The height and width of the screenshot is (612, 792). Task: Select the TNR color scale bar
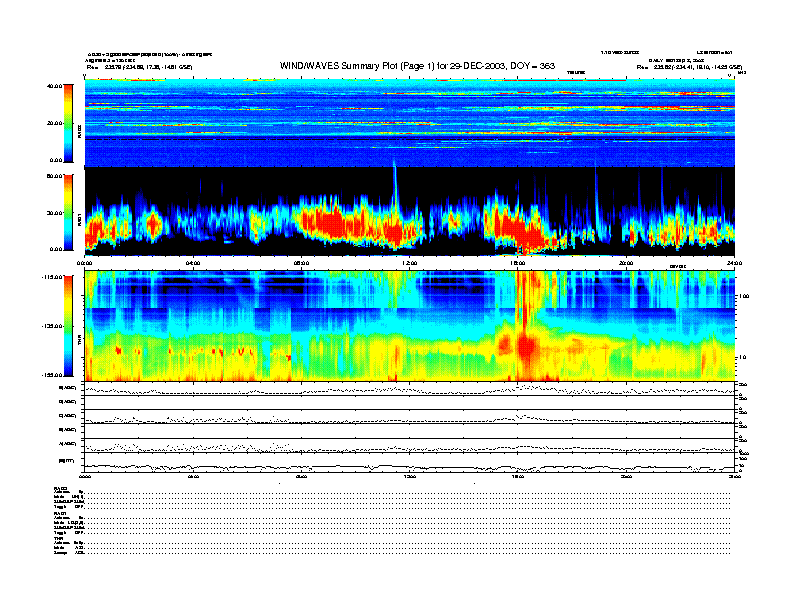68,326
